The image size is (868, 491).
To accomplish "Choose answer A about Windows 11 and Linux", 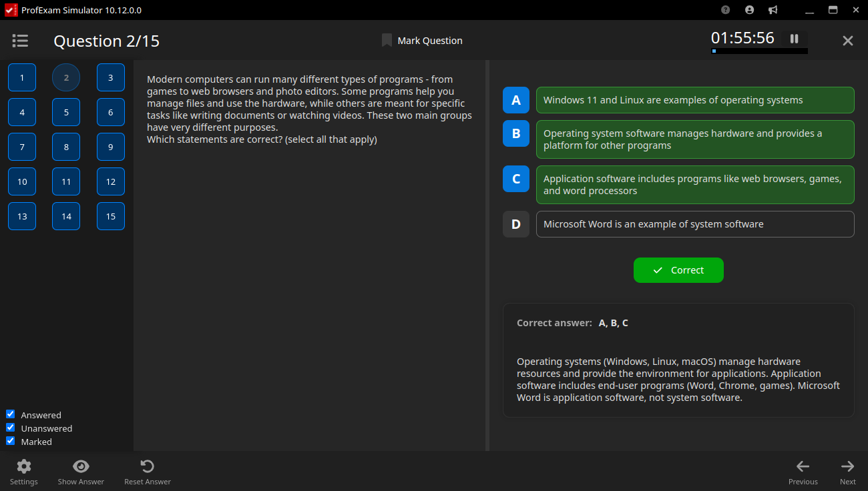I will pyautogui.click(x=694, y=100).
